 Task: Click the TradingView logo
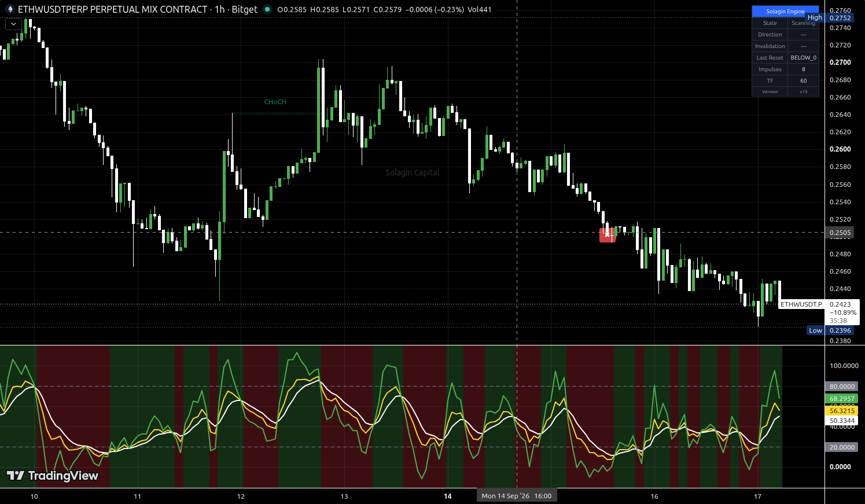coord(53,476)
